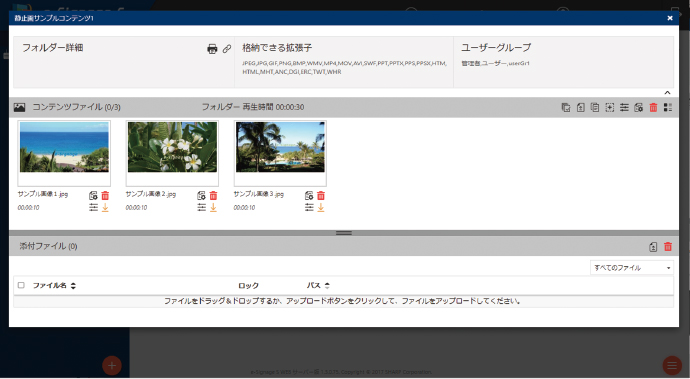690x379 pixels.
Task: Click the red hamburger menu button bottom right
Action: tap(672, 365)
